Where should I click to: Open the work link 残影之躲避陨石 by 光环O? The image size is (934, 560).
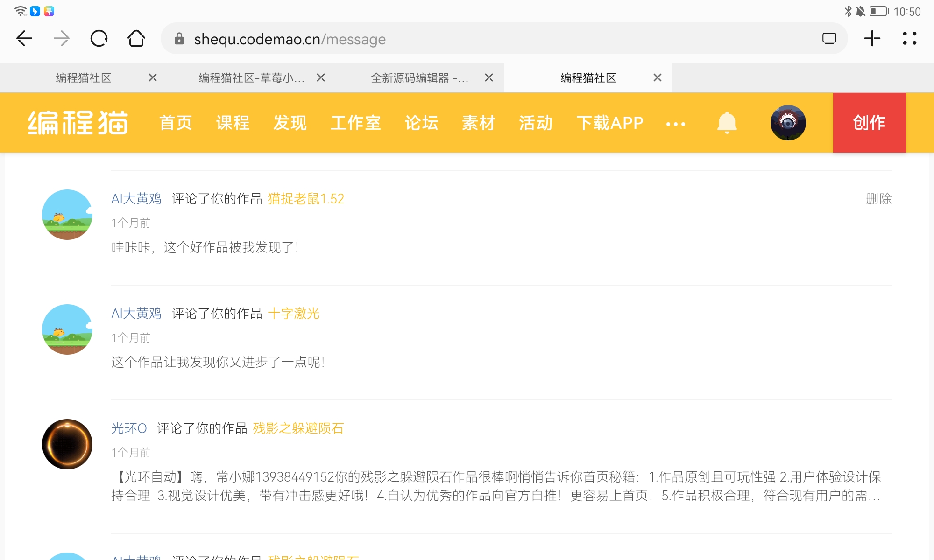pyautogui.click(x=298, y=428)
